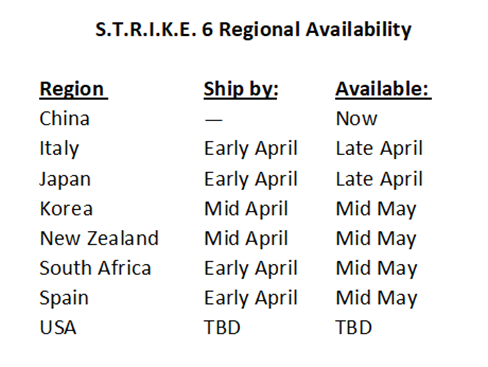Click TBD in USA's Ship by column
Viewport: 488px width, 367px height.
tap(222, 327)
